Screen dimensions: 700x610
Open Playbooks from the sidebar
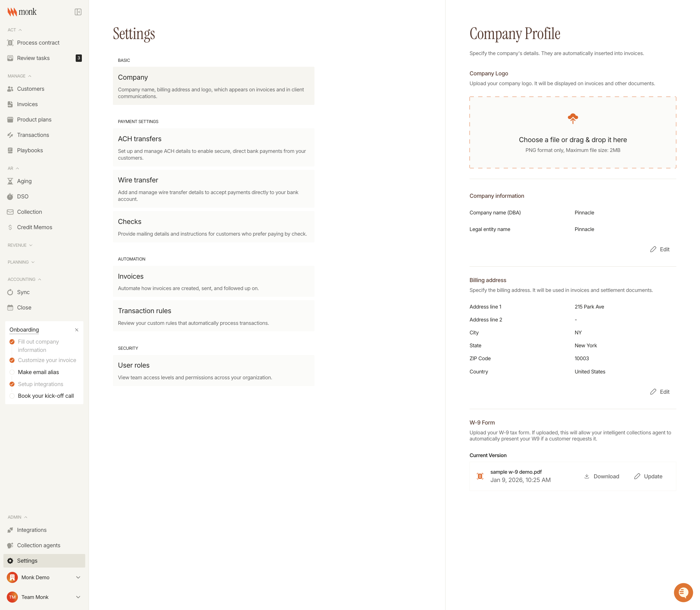click(30, 150)
